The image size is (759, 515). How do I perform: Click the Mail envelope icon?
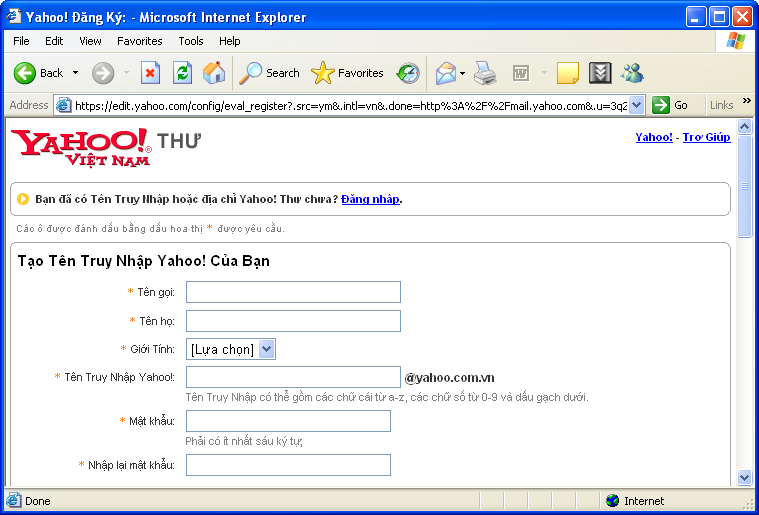tap(445, 73)
